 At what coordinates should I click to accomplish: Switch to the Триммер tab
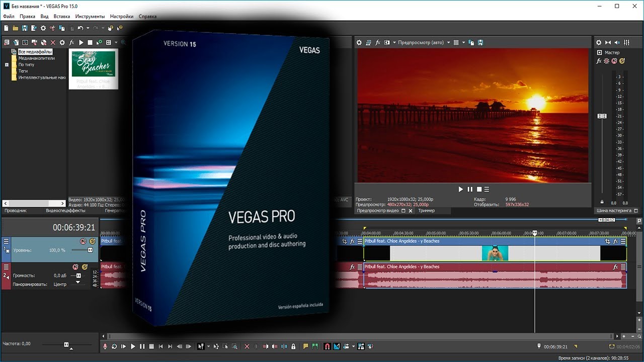point(426,211)
